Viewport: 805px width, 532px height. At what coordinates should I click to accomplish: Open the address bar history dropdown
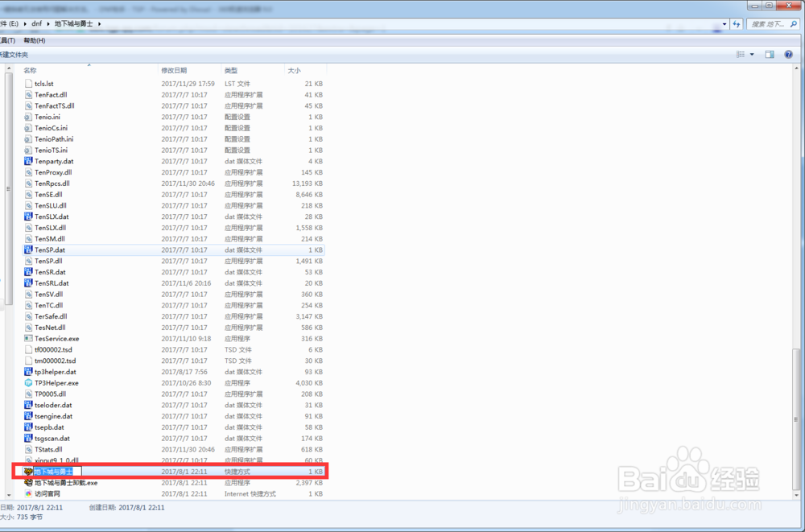coord(724,24)
